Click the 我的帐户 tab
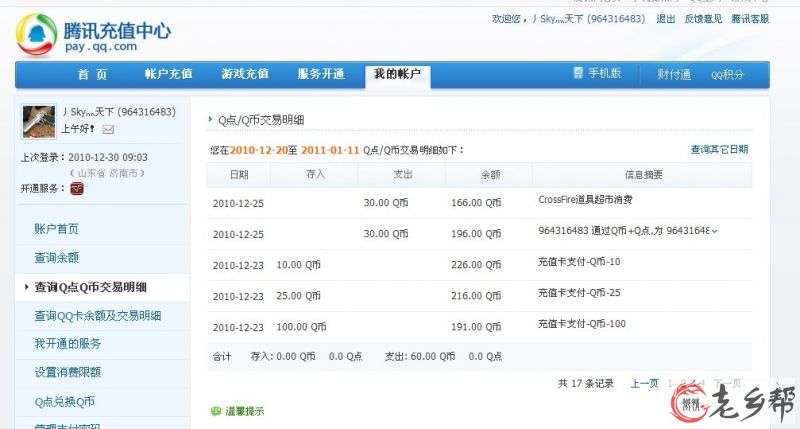Image resolution: width=800 pixels, height=429 pixels. tap(397, 74)
